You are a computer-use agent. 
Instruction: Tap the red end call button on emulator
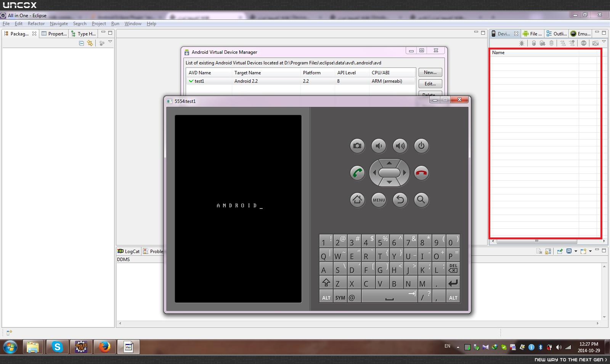click(421, 173)
